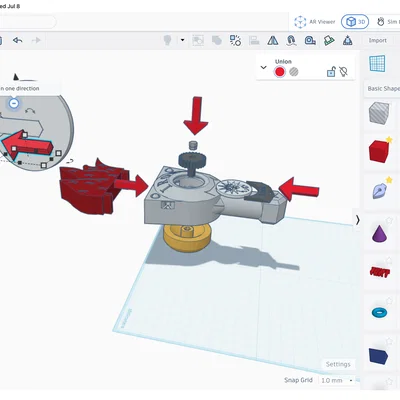400x400 pixels.
Task: Unfavorite the red Box yellow star
Action: point(389,140)
